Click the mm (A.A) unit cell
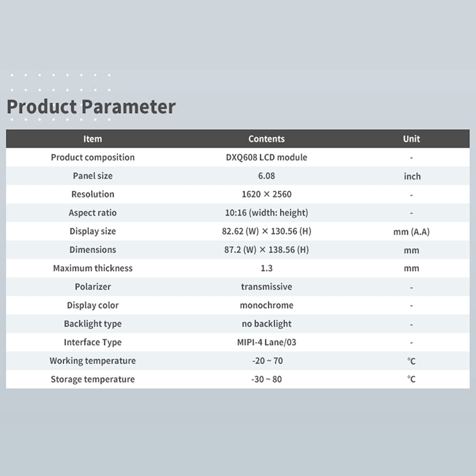This screenshot has height=476, width=476. click(x=411, y=232)
